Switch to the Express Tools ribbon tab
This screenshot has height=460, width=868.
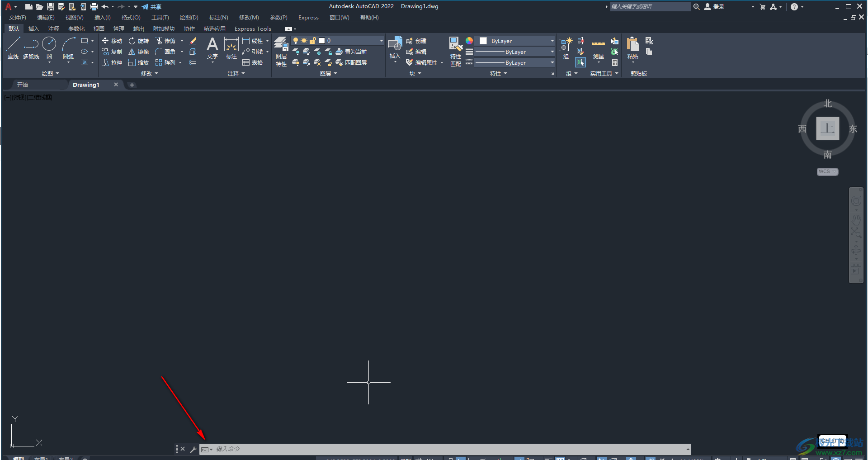[253, 29]
